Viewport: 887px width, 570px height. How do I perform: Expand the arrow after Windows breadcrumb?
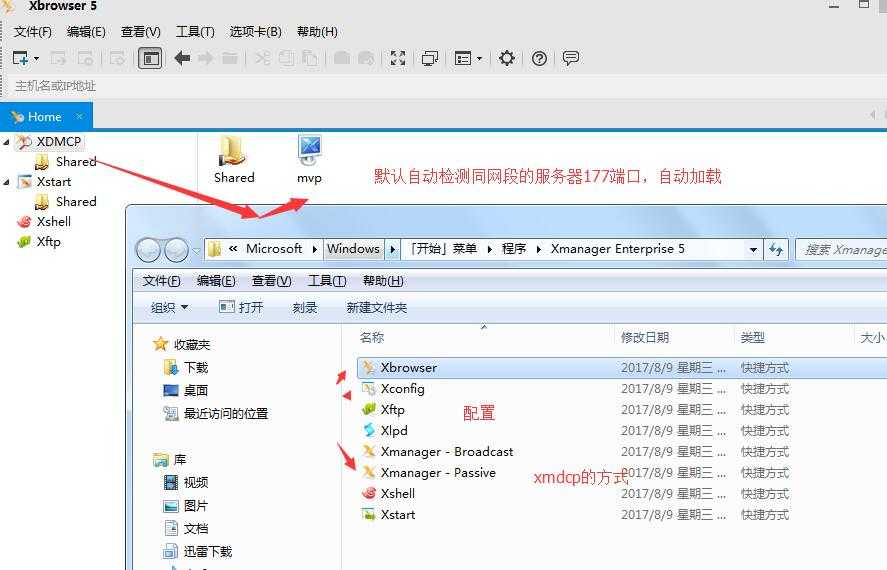(x=393, y=249)
